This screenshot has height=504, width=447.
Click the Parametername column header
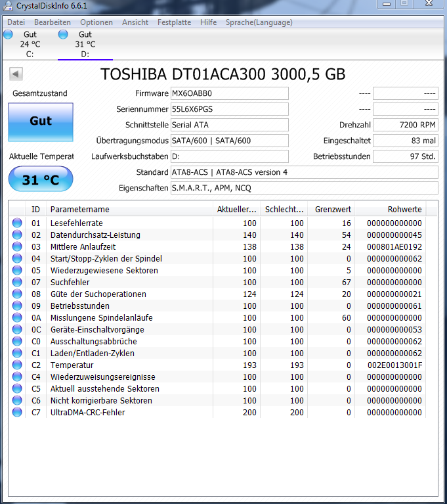[x=129, y=210]
